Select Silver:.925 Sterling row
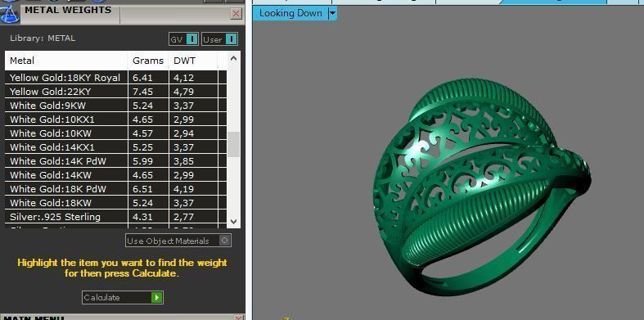The width and height of the screenshot is (644, 320). (115, 217)
